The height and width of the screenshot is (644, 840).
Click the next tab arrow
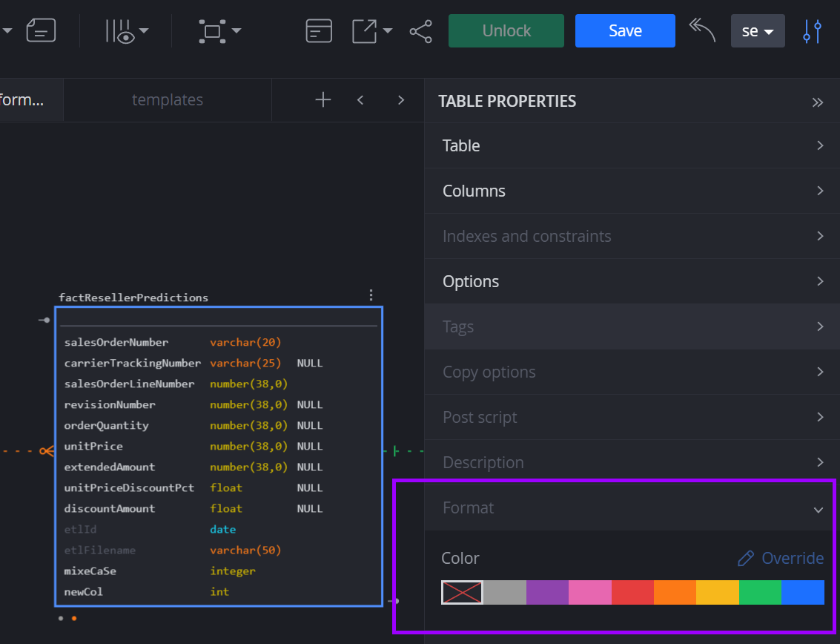pos(400,99)
